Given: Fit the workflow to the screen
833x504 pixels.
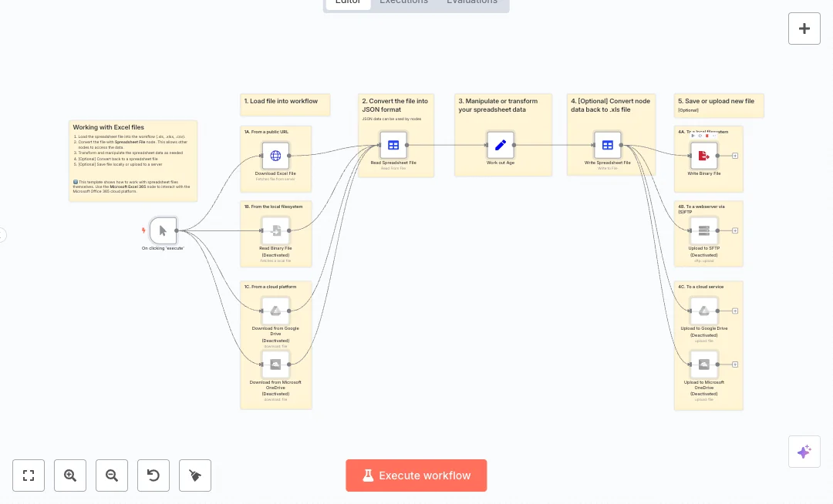Looking at the screenshot, I should pos(29,475).
